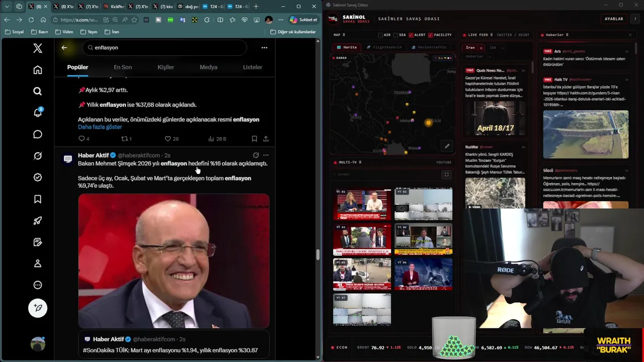Open the YT #6 Multi-TV stream thumbnail
Image resolution: width=644 pixels, height=362 pixels.
point(423,274)
